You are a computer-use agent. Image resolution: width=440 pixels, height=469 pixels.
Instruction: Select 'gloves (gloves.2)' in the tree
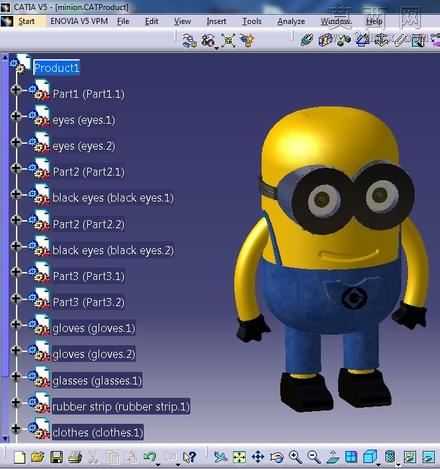pyautogui.click(x=94, y=354)
